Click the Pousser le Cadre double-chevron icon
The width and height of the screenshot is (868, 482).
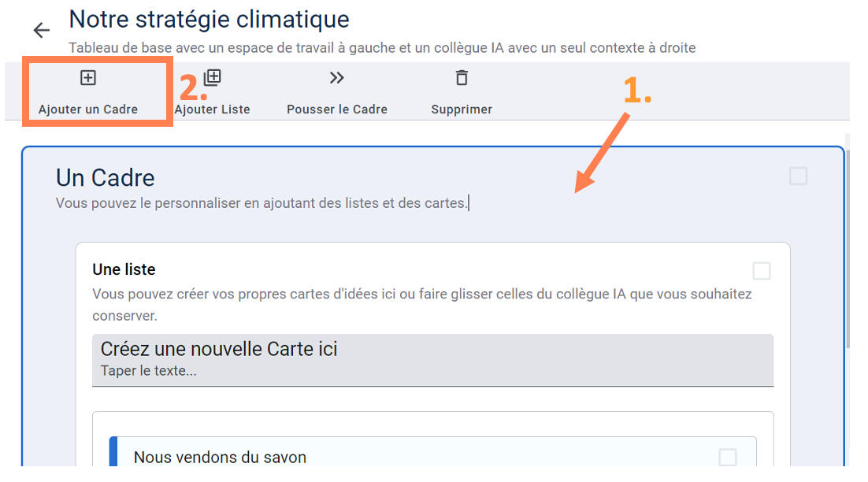337,78
